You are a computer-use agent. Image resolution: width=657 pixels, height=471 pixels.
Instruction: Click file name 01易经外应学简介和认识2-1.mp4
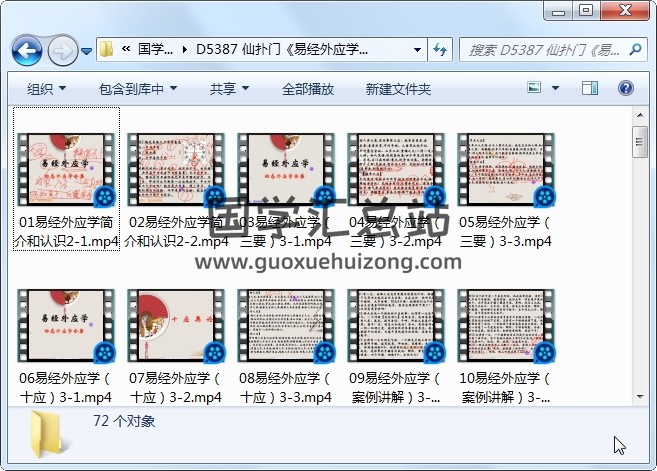[66, 232]
